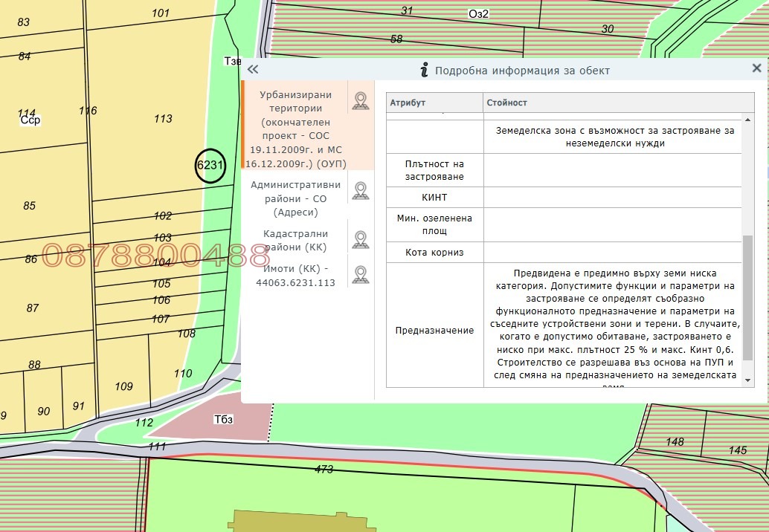Click the Плътност на застрояване row label

tap(434, 170)
